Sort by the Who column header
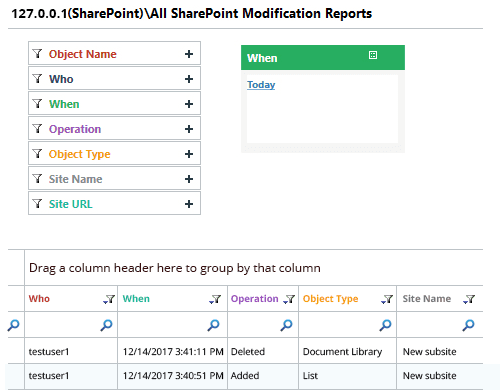 pos(39,299)
